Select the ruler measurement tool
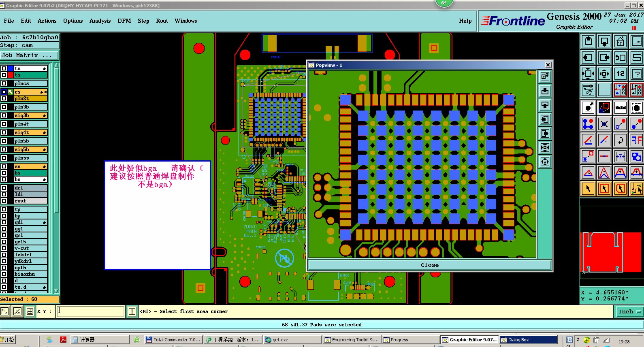This screenshot has height=347, width=644. 621,108
